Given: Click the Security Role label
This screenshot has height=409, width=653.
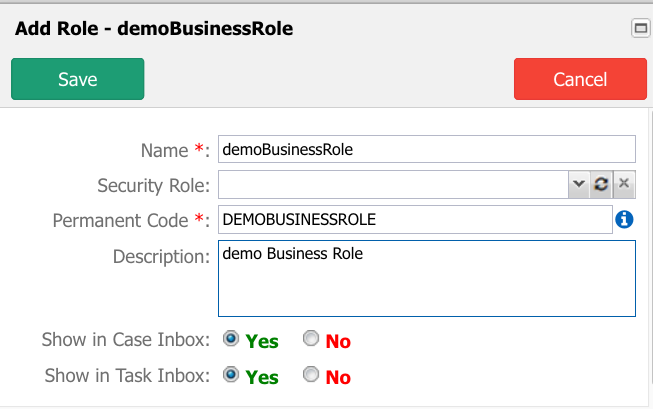Looking at the screenshot, I should pos(153,185).
